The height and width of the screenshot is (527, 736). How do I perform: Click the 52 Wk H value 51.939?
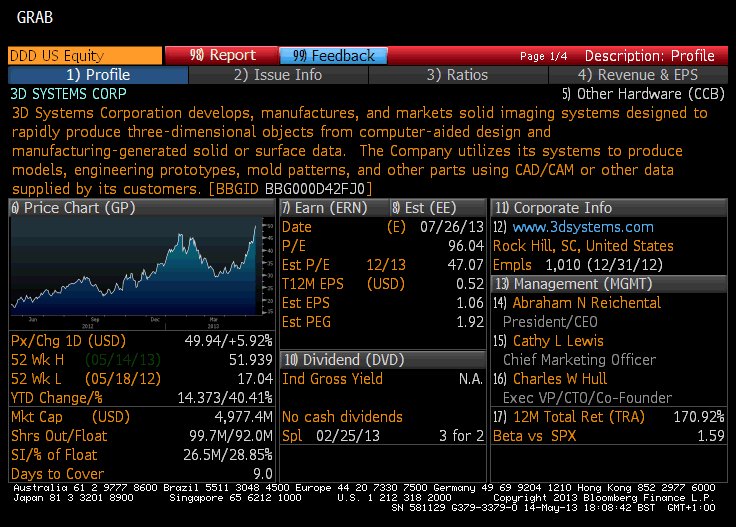click(x=251, y=360)
